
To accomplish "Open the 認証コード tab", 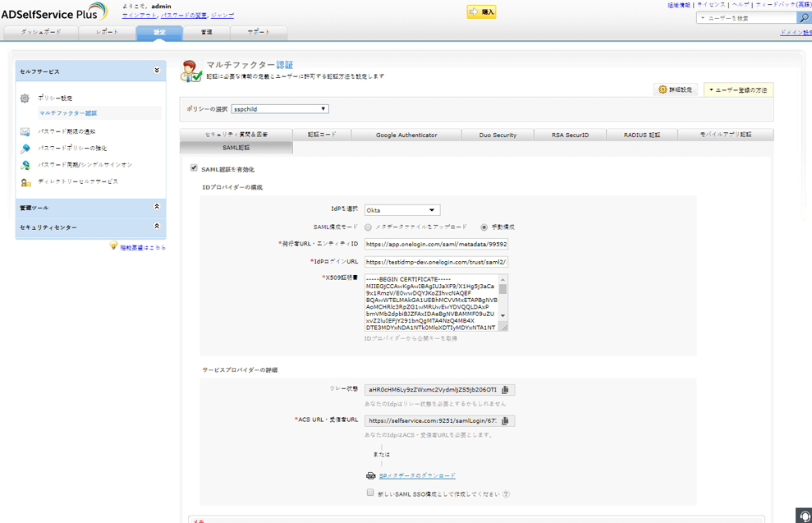I will click(x=322, y=135).
